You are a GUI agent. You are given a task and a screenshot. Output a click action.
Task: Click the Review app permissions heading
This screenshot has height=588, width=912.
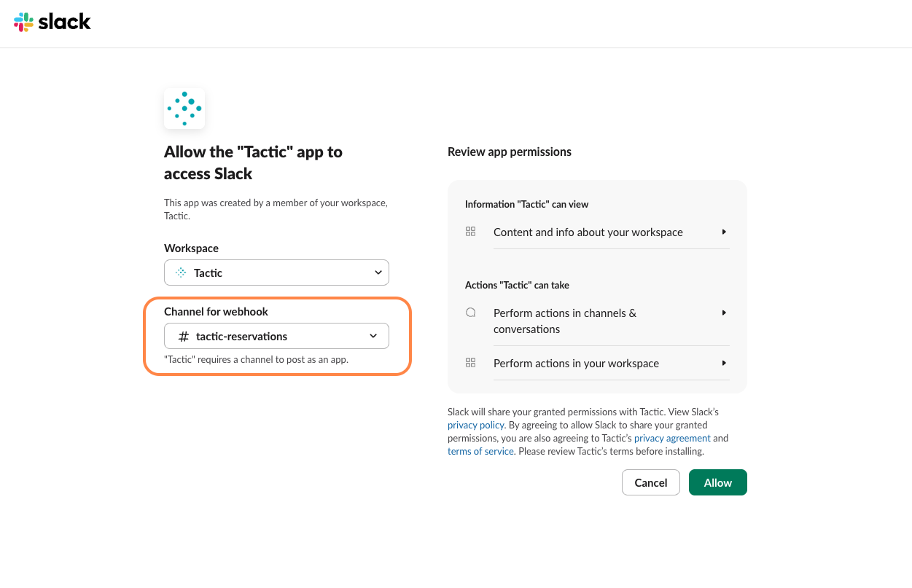pyautogui.click(x=510, y=152)
